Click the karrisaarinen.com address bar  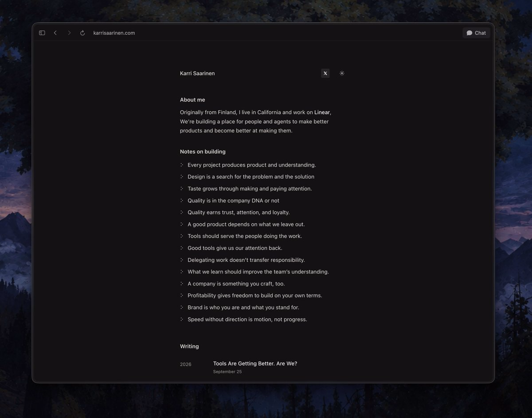(x=114, y=33)
